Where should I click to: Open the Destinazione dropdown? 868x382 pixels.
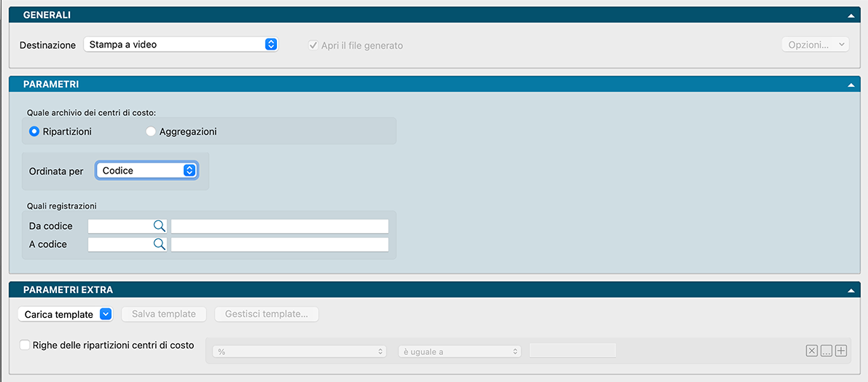point(181,44)
